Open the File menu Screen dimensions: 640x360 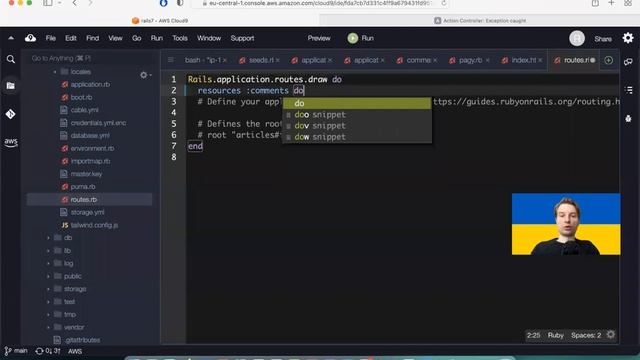point(51,38)
